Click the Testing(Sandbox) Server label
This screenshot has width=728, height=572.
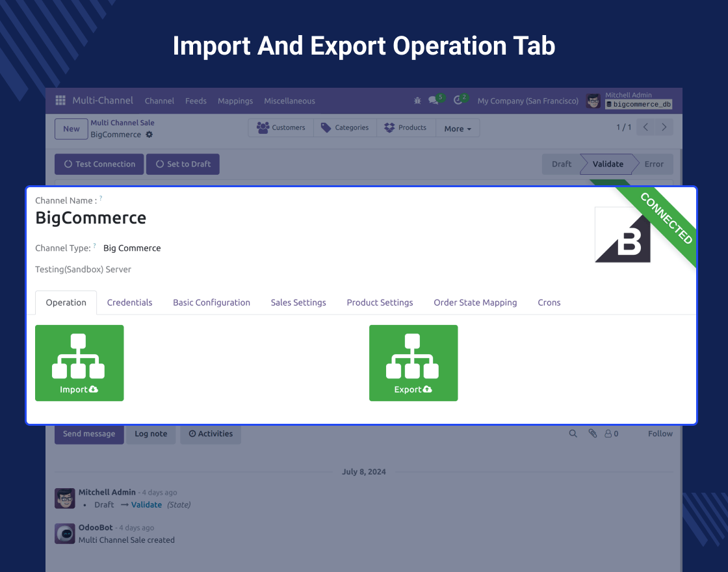pyautogui.click(x=83, y=270)
